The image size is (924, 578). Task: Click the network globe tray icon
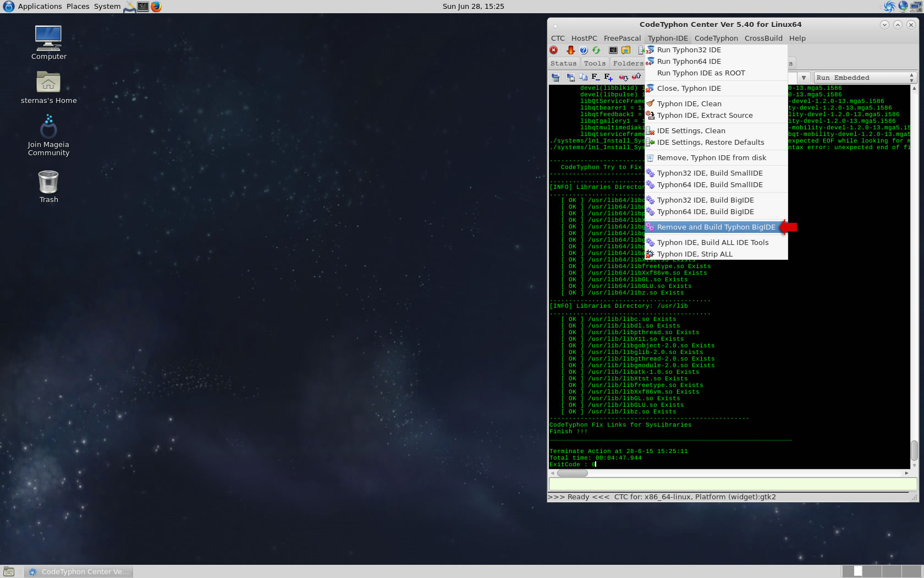click(903, 7)
